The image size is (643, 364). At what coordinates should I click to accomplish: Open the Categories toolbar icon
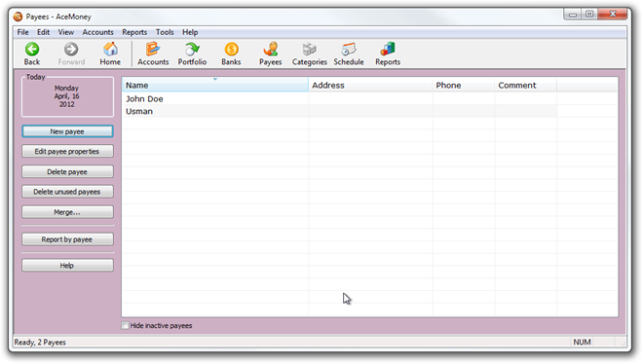[310, 50]
